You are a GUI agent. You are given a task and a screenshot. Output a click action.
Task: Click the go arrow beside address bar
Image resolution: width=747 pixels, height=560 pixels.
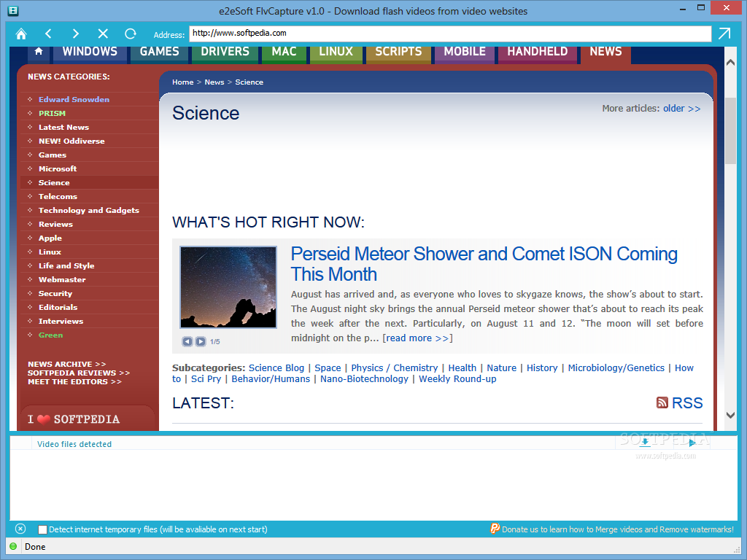coord(724,34)
